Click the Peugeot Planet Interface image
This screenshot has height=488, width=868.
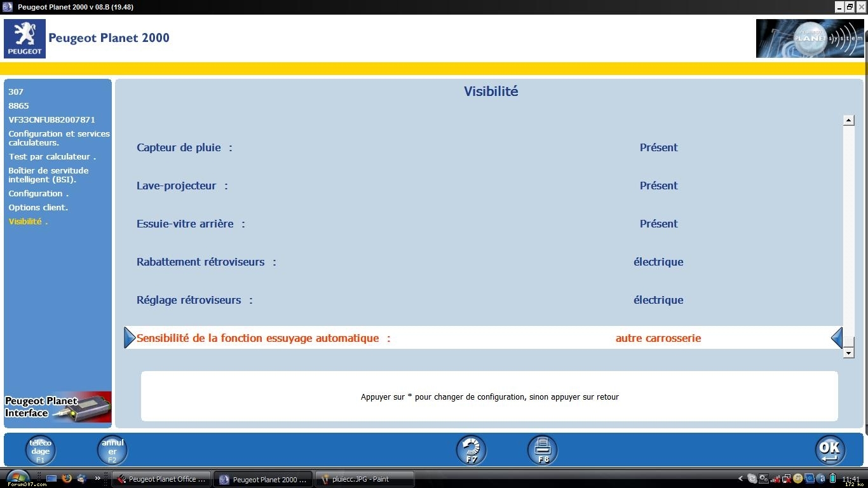(58, 407)
